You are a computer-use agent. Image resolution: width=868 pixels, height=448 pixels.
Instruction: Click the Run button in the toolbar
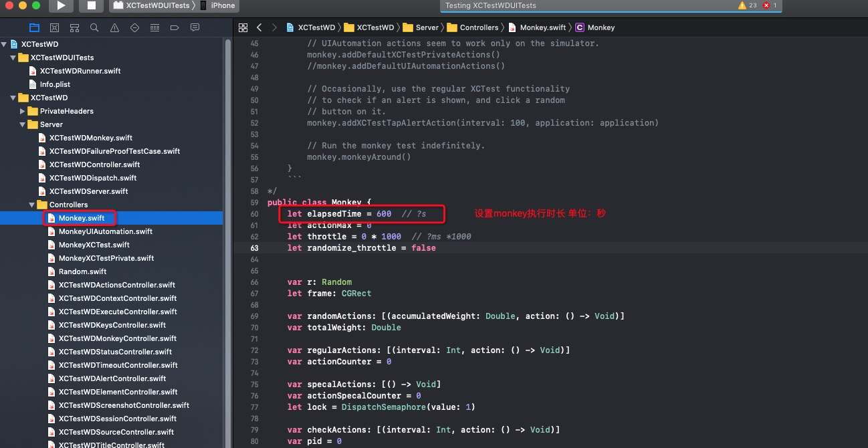(x=61, y=5)
